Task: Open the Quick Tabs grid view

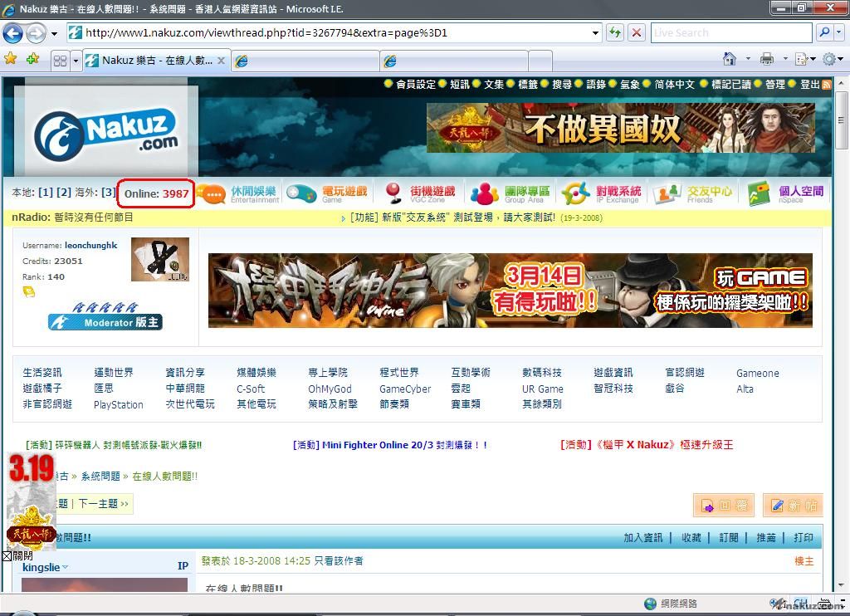Action: coord(60,61)
